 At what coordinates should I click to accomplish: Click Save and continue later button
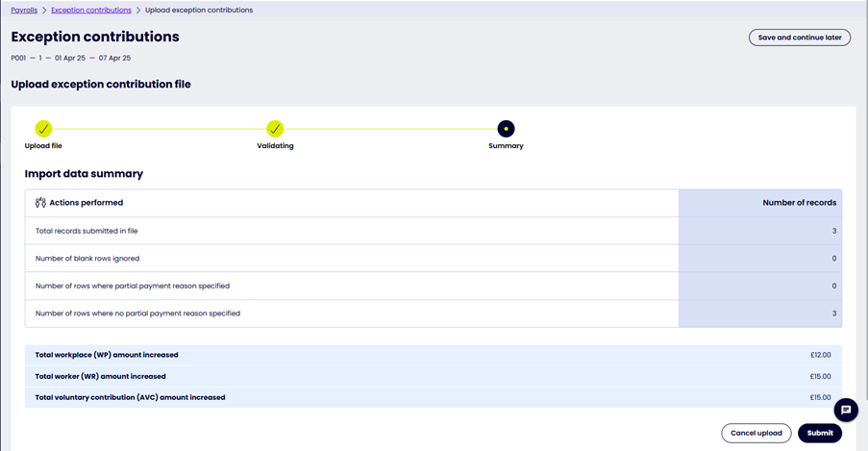(x=799, y=38)
